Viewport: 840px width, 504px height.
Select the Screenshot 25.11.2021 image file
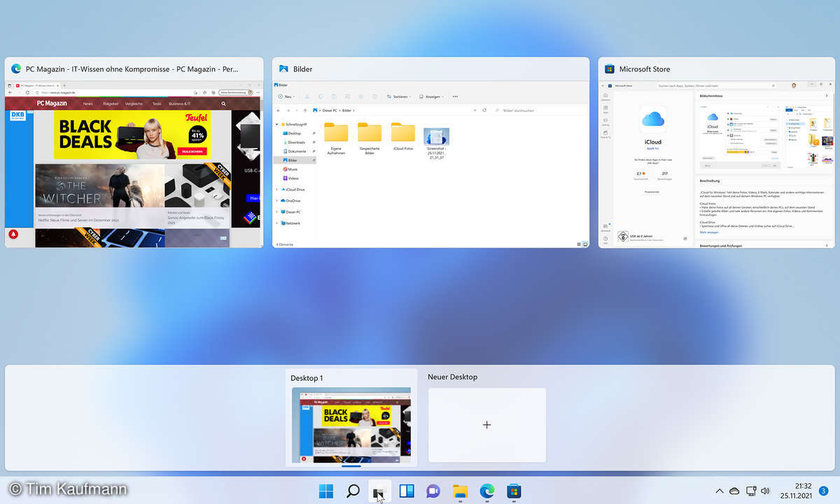click(436, 143)
